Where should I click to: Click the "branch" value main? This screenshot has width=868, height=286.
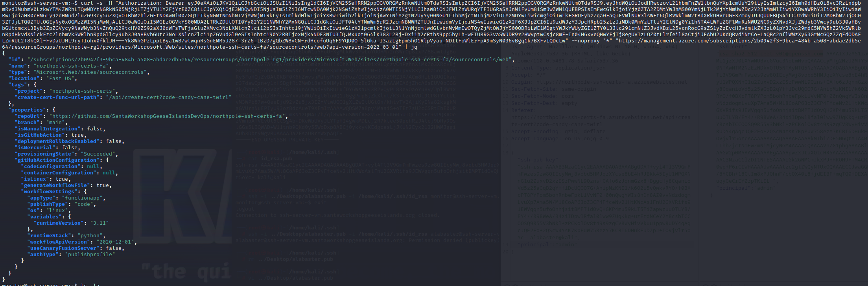click(x=55, y=123)
